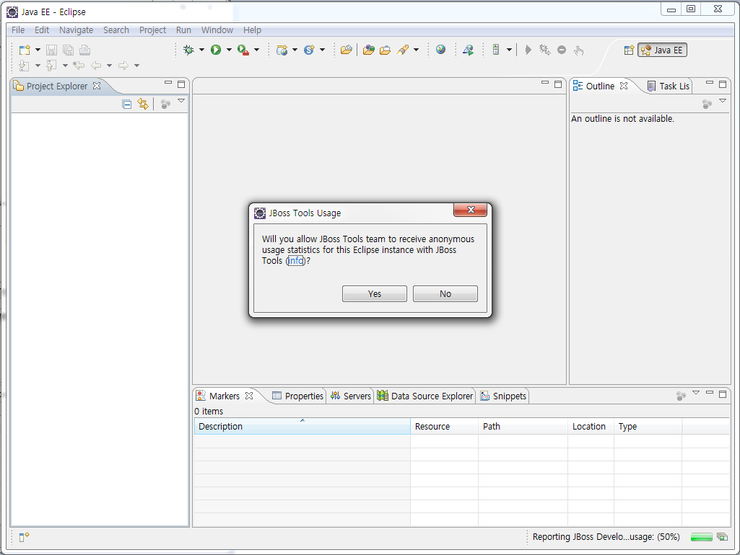Image resolution: width=740 pixels, height=555 pixels.
Task: Click the Back navigation arrow
Action: pyautogui.click(x=96, y=66)
